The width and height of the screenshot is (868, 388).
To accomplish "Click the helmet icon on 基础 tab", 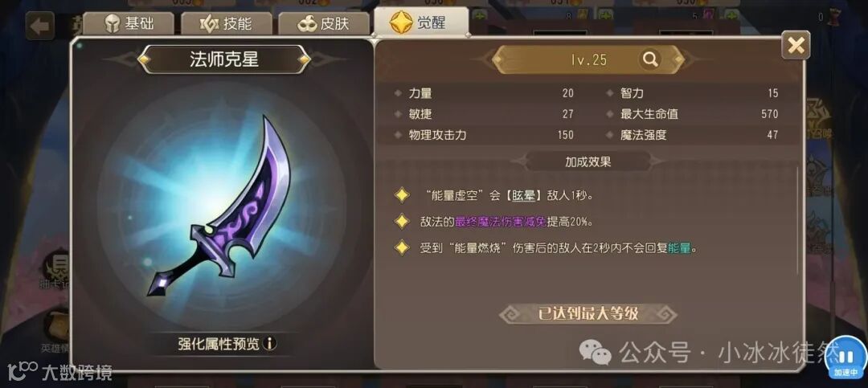I will (x=113, y=24).
